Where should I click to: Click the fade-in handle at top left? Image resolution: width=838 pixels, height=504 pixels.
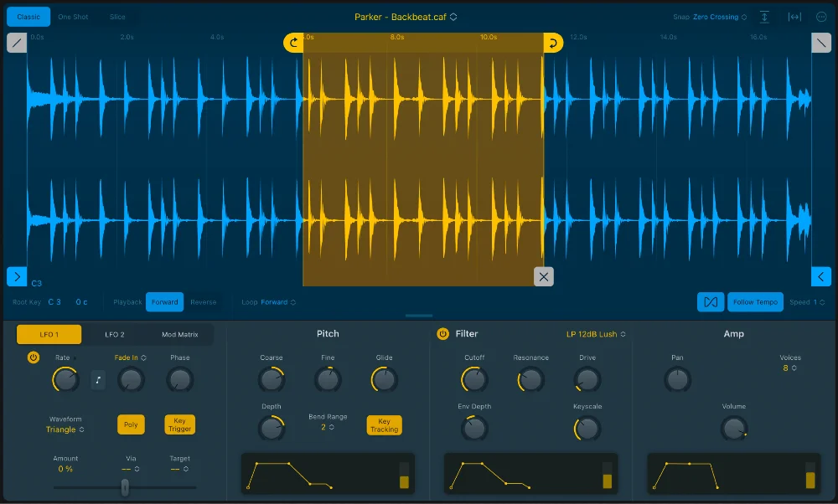click(x=17, y=43)
